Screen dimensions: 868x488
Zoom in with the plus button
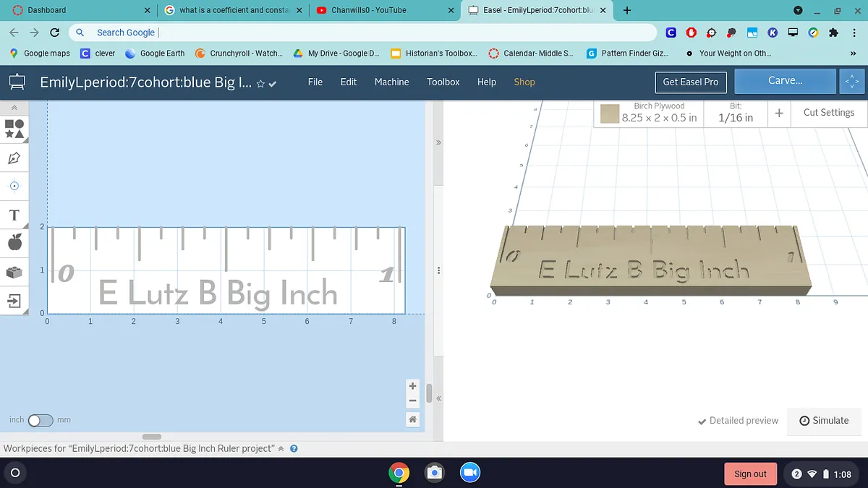(x=413, y=387)
